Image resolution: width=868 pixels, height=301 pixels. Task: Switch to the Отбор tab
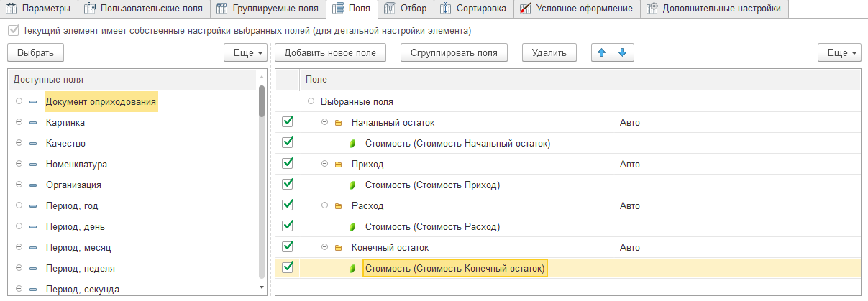pyautogui.click(x=406, y=9)
